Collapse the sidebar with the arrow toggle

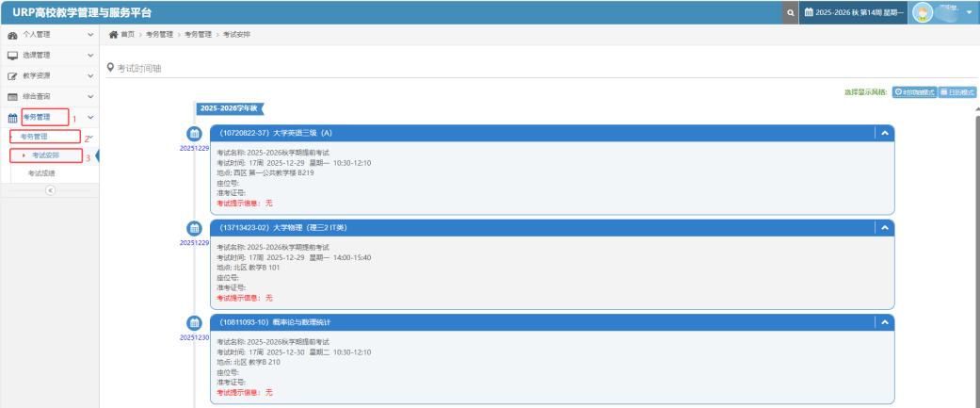tap(49, 190)
